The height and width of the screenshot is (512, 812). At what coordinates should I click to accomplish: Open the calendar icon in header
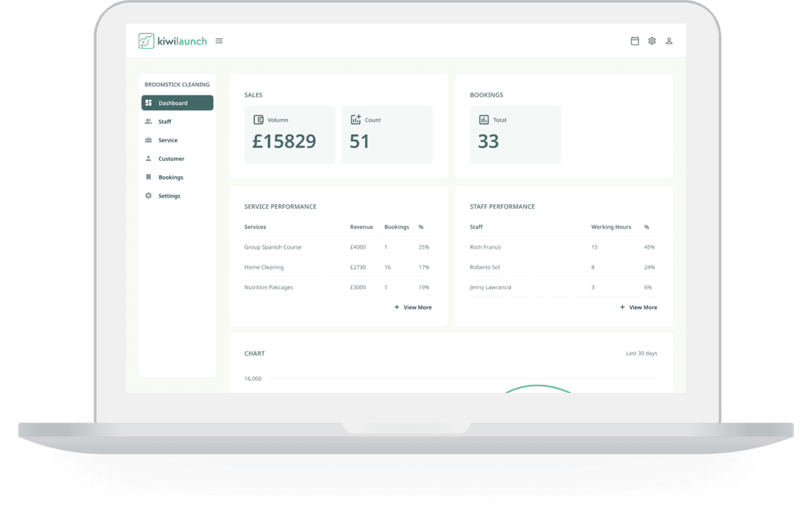point(635,41)
